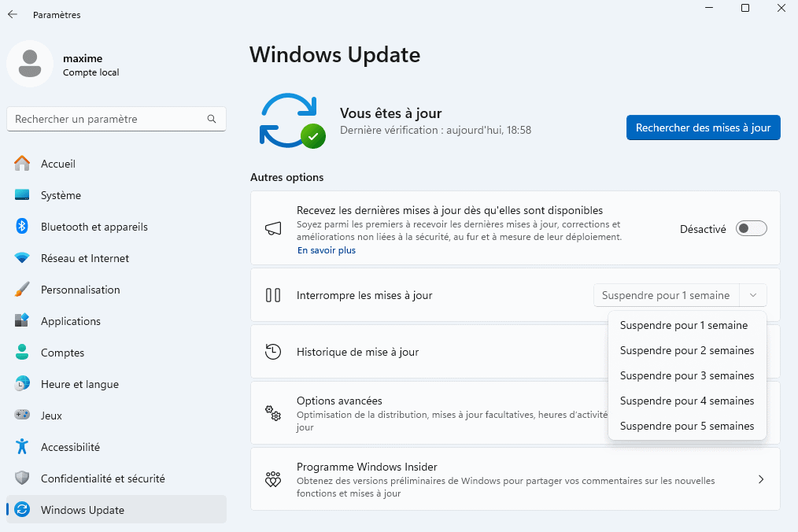The width and height of the screenshot is (798, 532).
Task: Choose Suspendre pour 2 semaines
Action: 687,350
